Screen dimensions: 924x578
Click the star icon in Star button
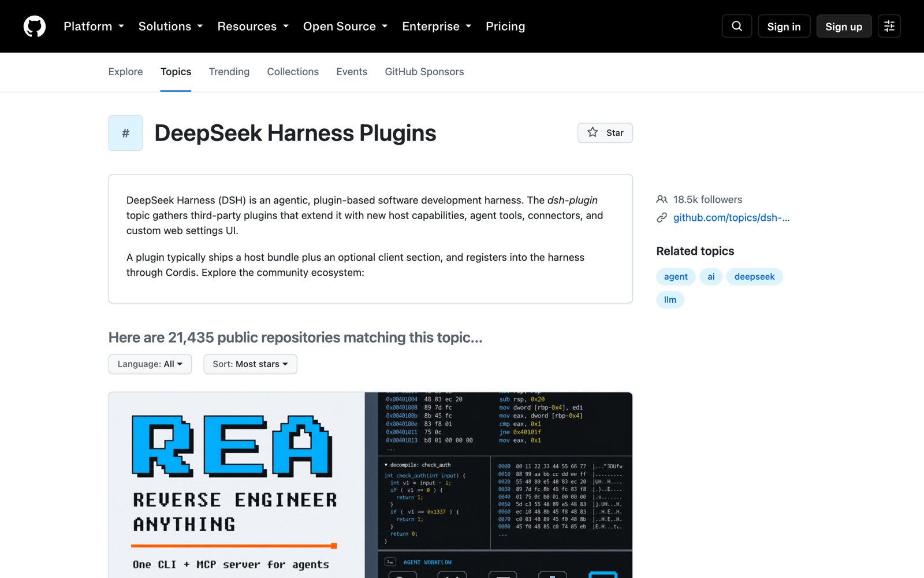[x=593, y=132]
